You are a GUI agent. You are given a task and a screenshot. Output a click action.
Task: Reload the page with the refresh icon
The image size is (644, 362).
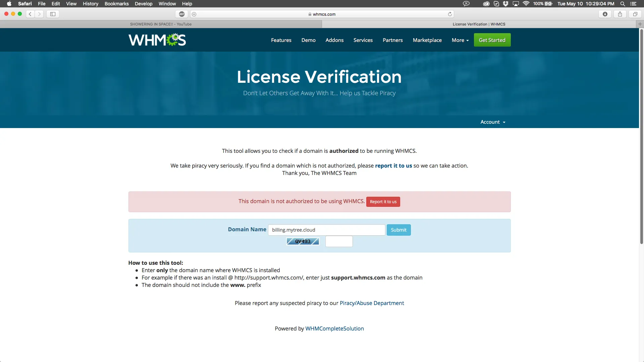point(450,14)
